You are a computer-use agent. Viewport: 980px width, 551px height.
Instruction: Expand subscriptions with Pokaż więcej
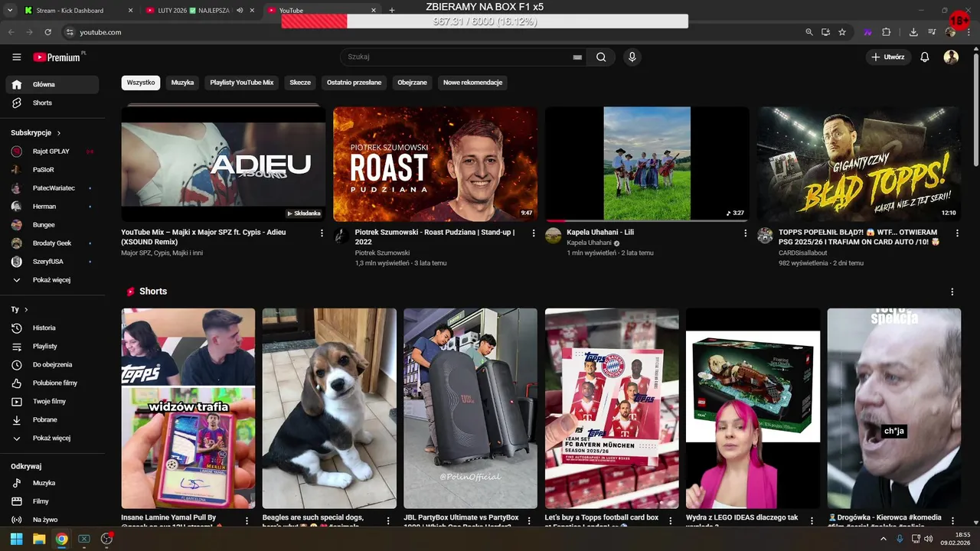(52, 280)
